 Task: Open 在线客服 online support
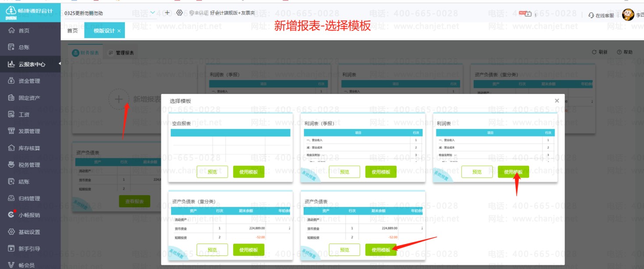(601, 15)
